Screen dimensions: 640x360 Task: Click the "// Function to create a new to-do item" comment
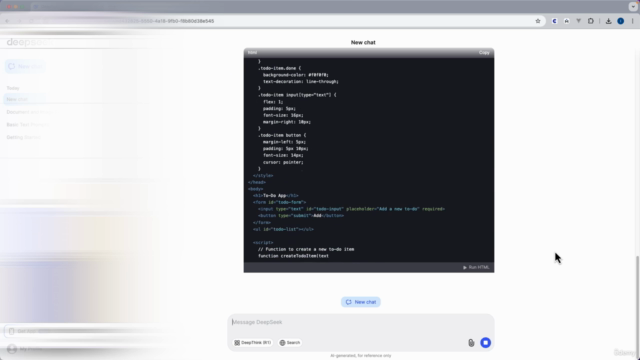[x=306, y=249]
